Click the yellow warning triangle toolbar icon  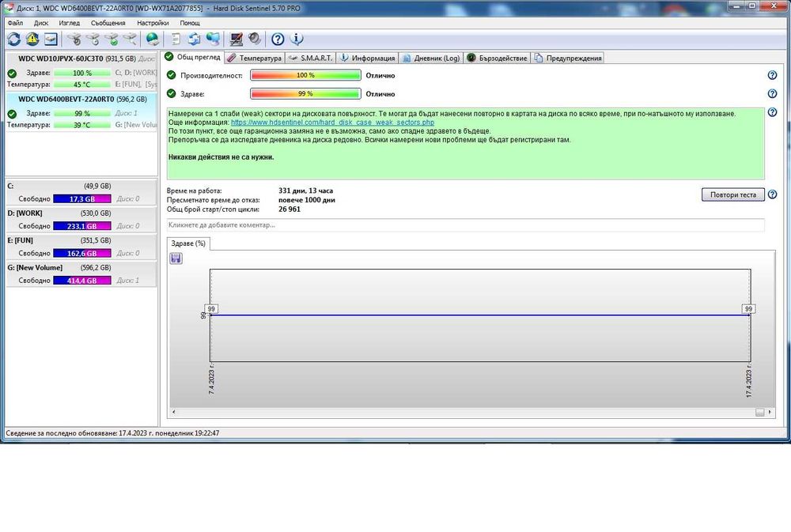click(x=32, y=39)
